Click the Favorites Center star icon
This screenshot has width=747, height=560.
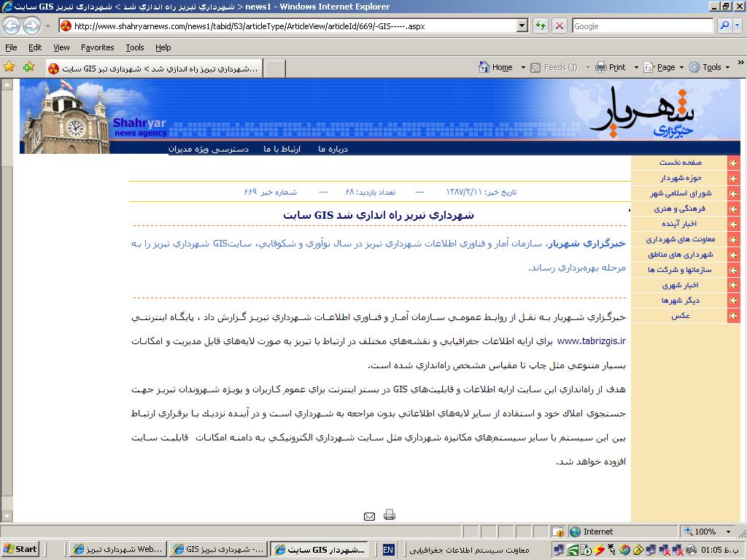(x=9, y=67)
